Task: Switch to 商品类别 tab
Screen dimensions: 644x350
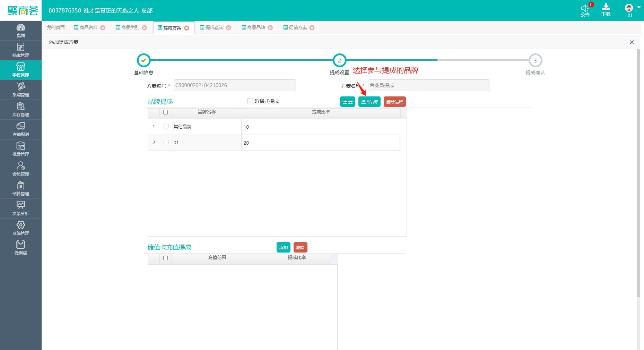Action: (x=128, y=27)
